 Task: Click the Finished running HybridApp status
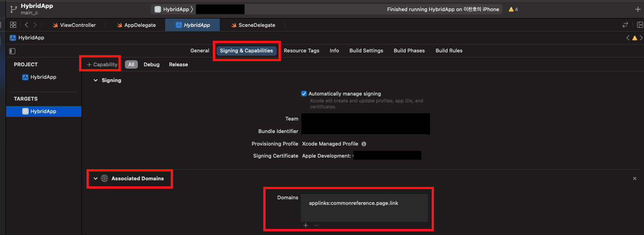[443, 9]
